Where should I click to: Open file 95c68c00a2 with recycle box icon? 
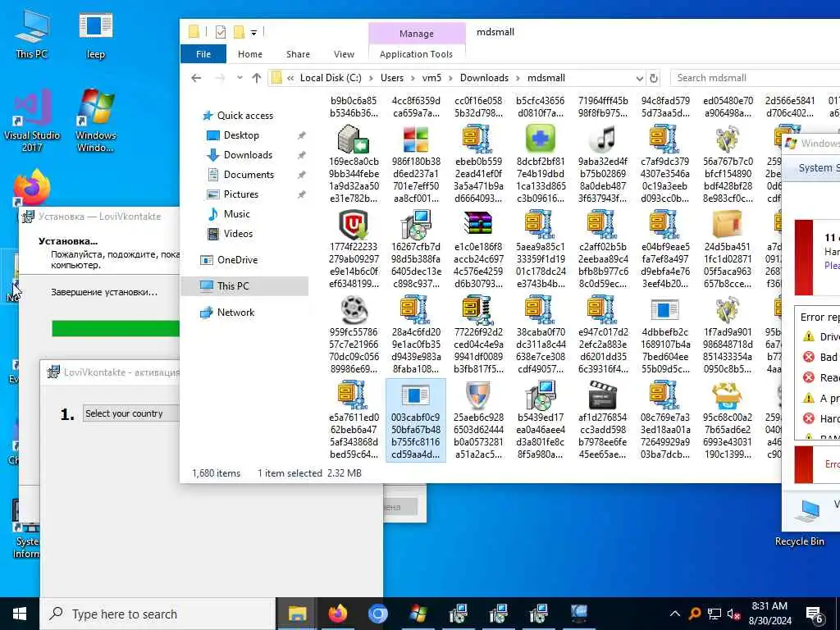pos(728,420)
